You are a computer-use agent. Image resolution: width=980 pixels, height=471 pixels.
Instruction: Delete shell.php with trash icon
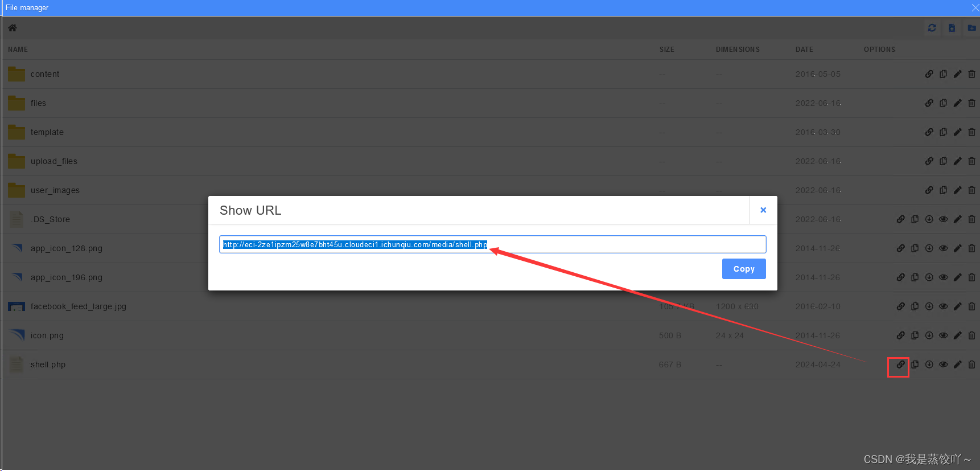pyautogui.click(x=971, y=364)
